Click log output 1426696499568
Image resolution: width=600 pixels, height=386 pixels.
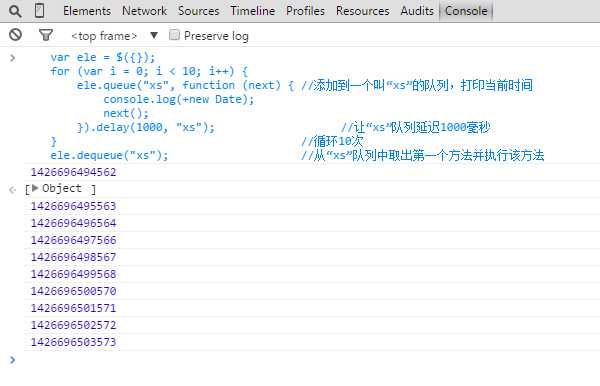[73, 274]
